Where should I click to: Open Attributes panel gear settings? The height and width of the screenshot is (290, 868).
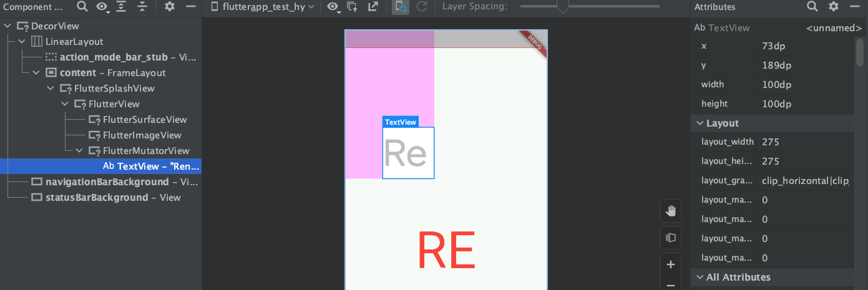click(x=834, y=7)
